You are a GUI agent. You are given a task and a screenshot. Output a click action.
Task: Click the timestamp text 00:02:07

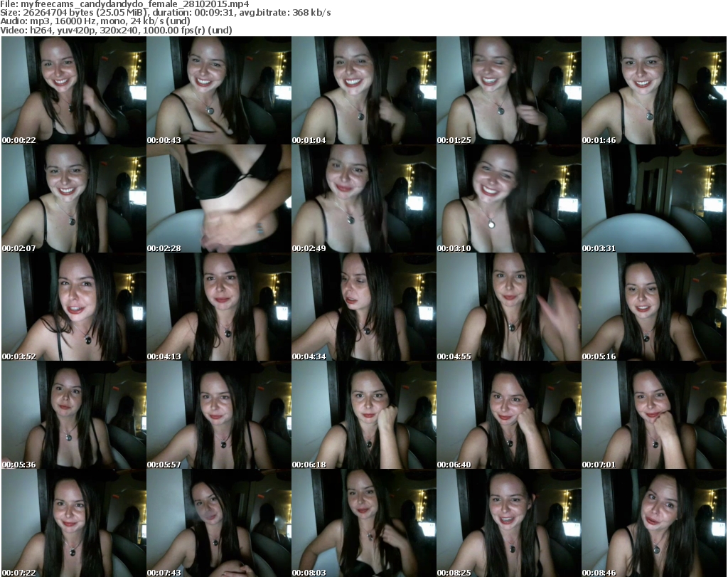(19, 248)
